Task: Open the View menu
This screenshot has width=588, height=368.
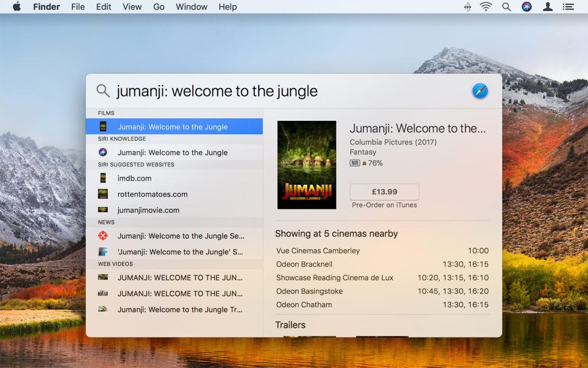Action: tap(132, 7)
